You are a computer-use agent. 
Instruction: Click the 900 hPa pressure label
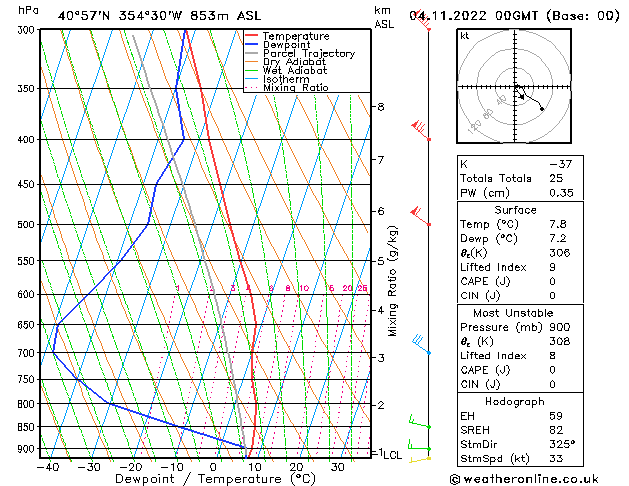(x=28, y=449)
